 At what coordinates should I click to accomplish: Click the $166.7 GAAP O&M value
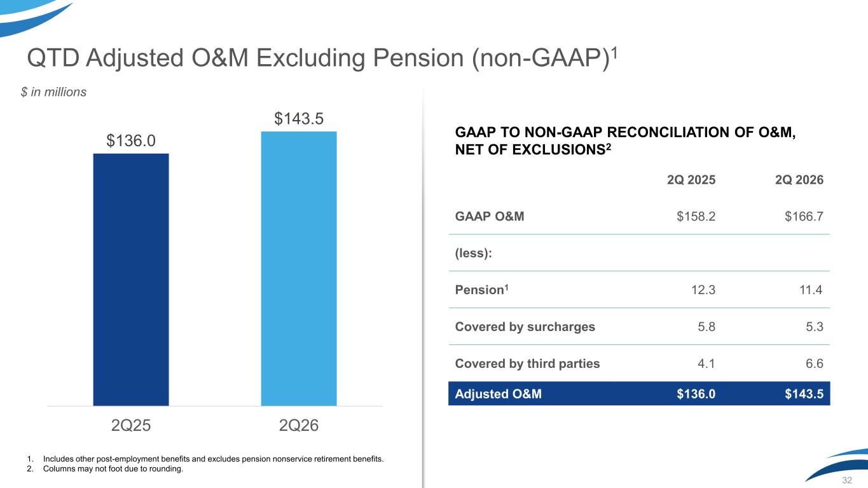804,216
